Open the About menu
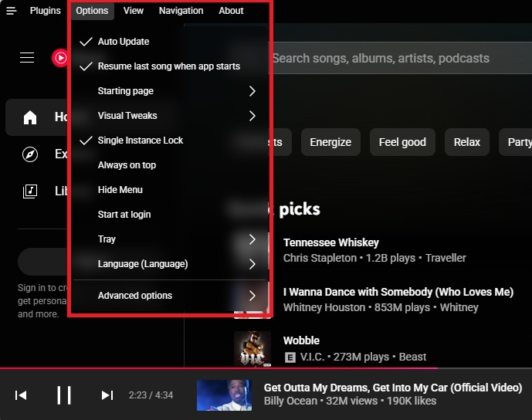This screenshot has height=420, width=532. tap(231, 11)
